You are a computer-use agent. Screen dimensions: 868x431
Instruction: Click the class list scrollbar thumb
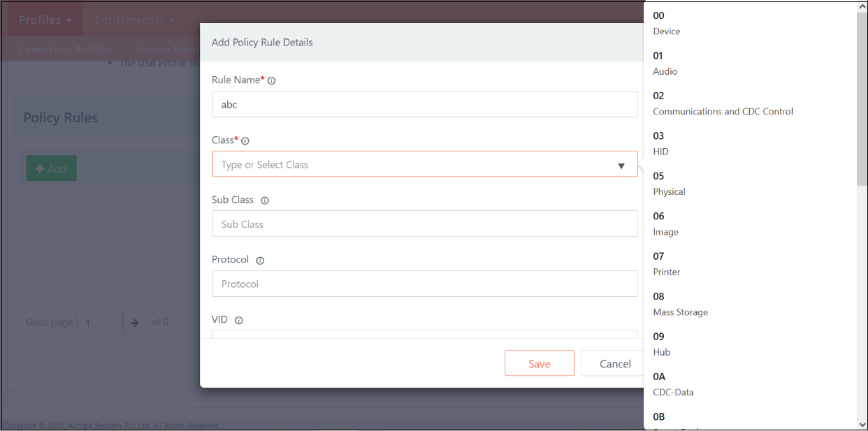pos(862,99)
